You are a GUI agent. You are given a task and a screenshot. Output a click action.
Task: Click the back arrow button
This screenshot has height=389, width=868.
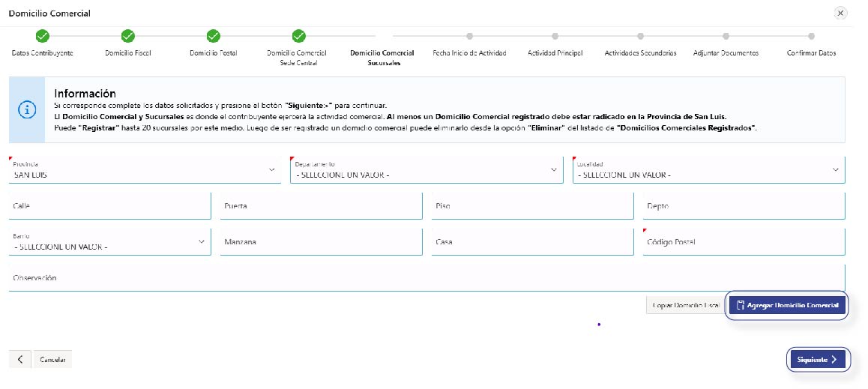(19, 360)
